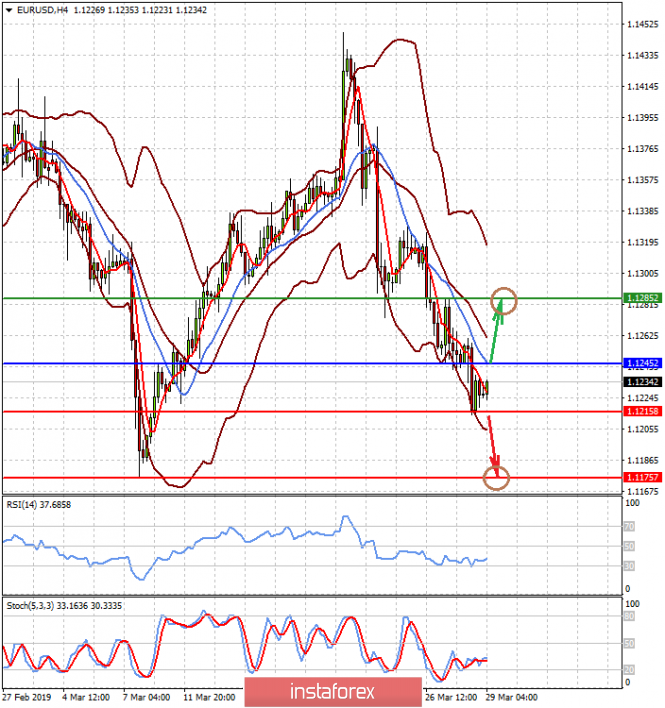
Task: Select the red downward arrow
Action: click(491, 442)
